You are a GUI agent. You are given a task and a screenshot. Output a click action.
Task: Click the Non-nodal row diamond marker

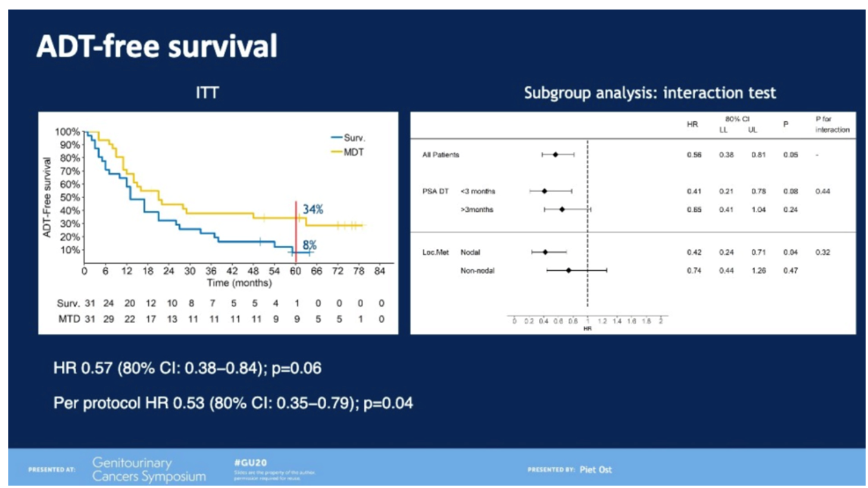(569, 271)
